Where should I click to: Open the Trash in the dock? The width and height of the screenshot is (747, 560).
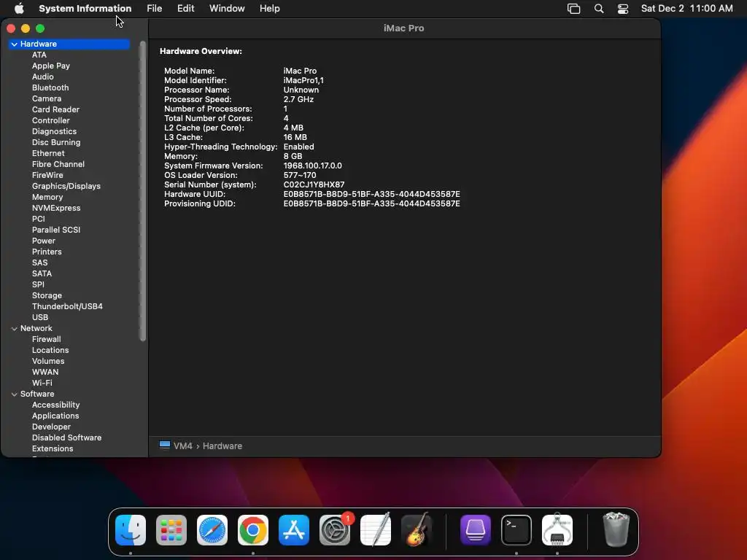pyautogui.click(x=616, y=530)
